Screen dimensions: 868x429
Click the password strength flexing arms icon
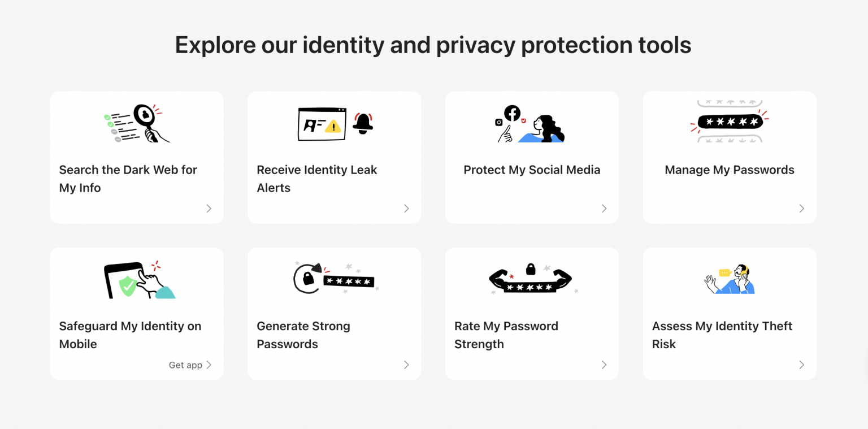click(530, 279)
